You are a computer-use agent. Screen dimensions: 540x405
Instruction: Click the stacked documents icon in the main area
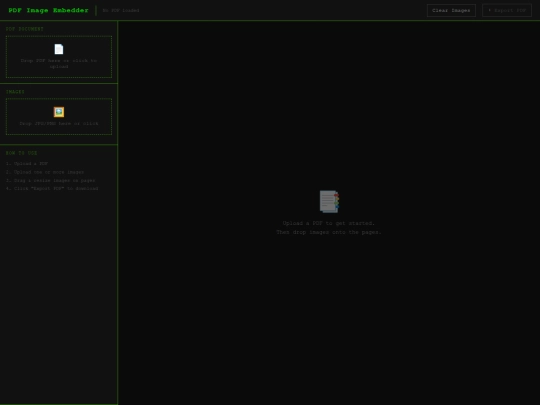tap(329, 201)
